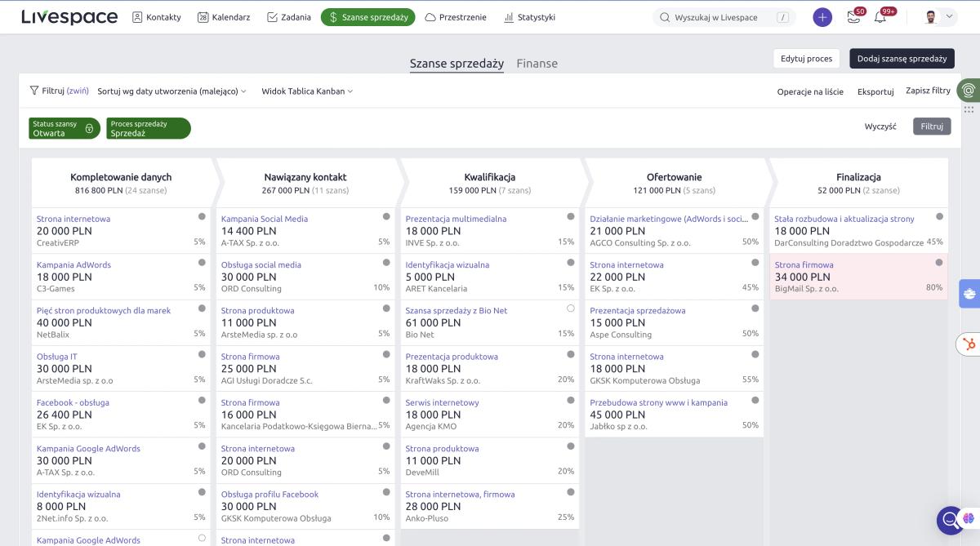Click status dot on Prezentacja multimedialna card
This screenshot has height=546, width=980.
coord(571,216)
